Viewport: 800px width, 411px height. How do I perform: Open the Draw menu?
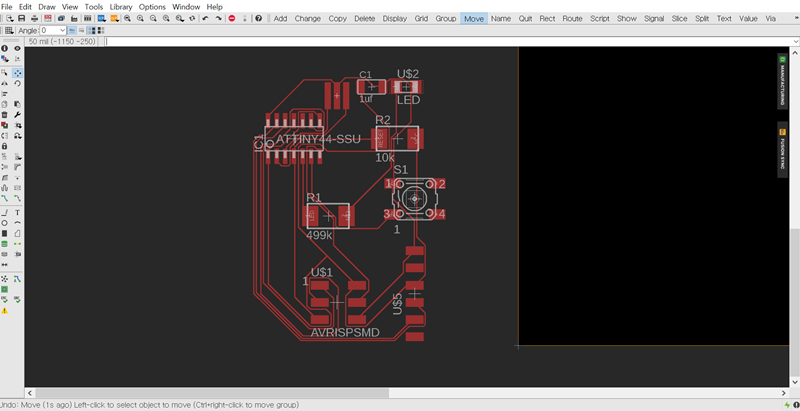click(47, 7)
